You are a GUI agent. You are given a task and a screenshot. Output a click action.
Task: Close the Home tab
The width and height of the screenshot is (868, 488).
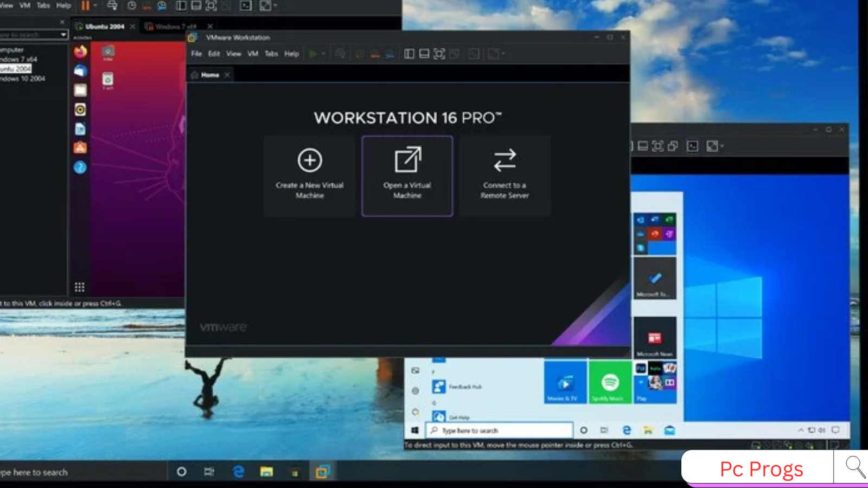point(227,75)
